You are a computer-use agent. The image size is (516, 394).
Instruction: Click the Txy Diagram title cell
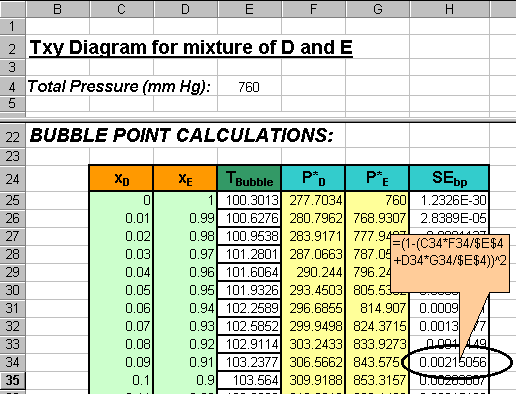pos(191,47)
